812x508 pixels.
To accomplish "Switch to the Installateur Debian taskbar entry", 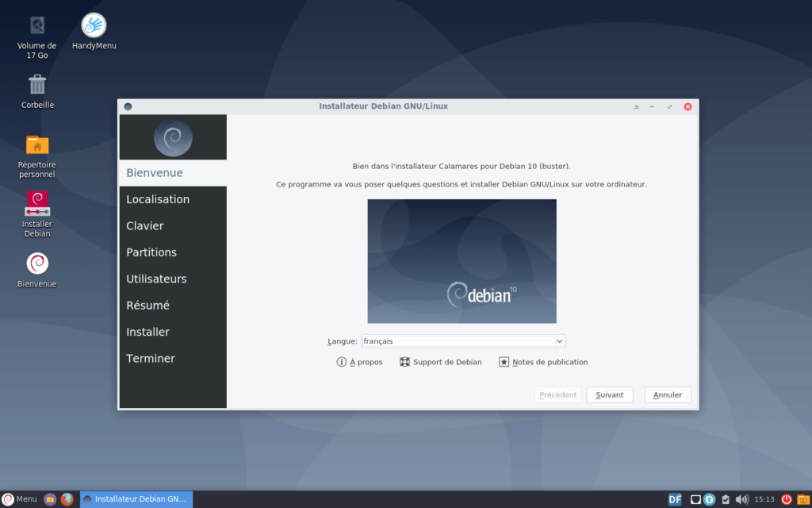I will coord(135,499).
